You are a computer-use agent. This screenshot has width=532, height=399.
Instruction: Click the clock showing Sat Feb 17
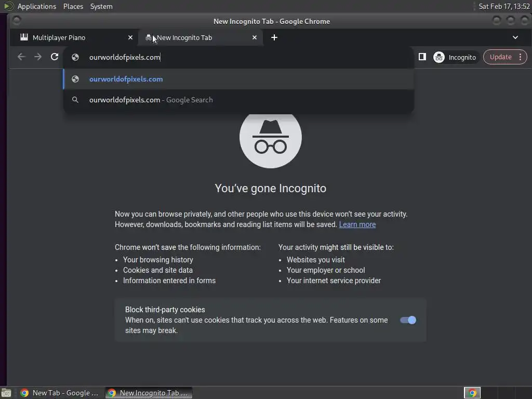click(504, 6)
